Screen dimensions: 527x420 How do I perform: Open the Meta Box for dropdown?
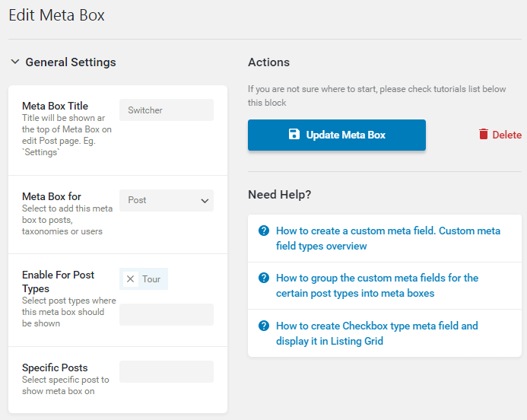(167, 200)
